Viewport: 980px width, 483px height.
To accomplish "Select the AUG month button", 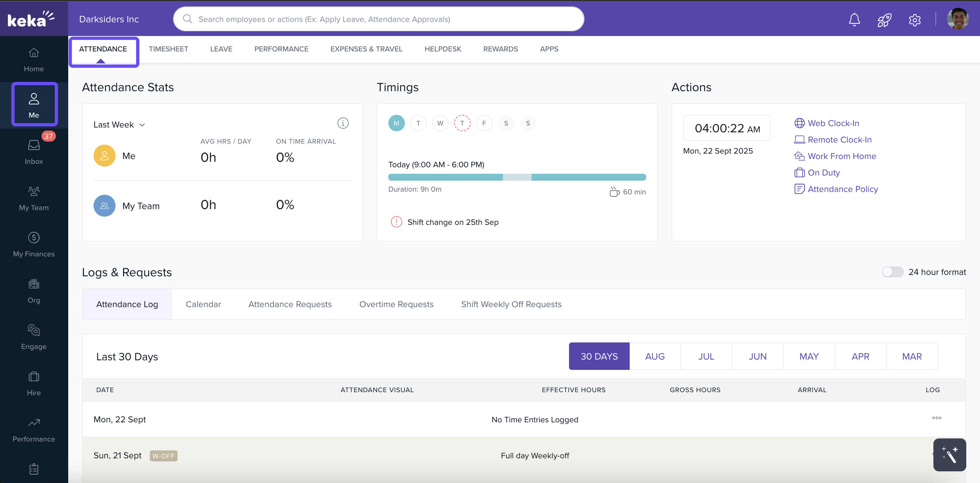I will 655,357.
